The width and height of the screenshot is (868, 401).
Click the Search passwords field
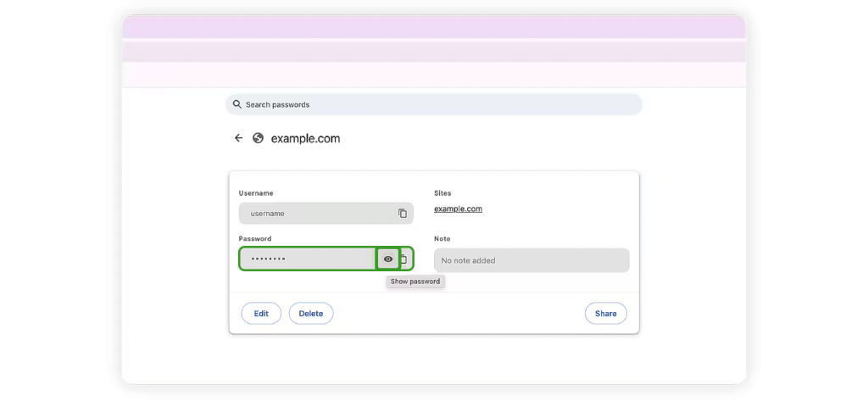coord(434,104)
